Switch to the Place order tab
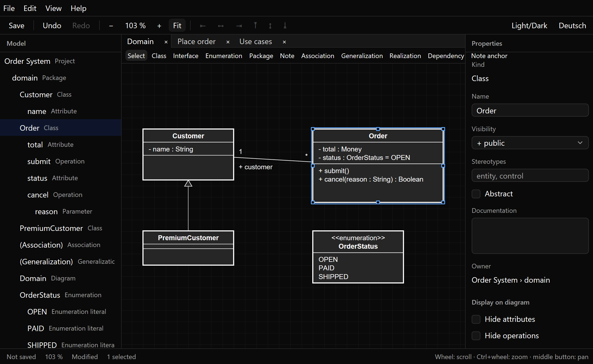593x364 pixels. [196, 42]
